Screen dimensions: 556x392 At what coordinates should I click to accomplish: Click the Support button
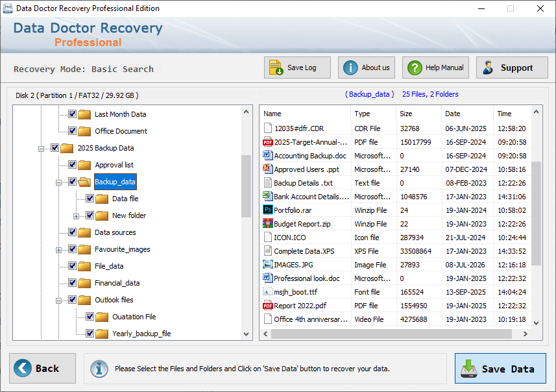(x=512, y=67)
